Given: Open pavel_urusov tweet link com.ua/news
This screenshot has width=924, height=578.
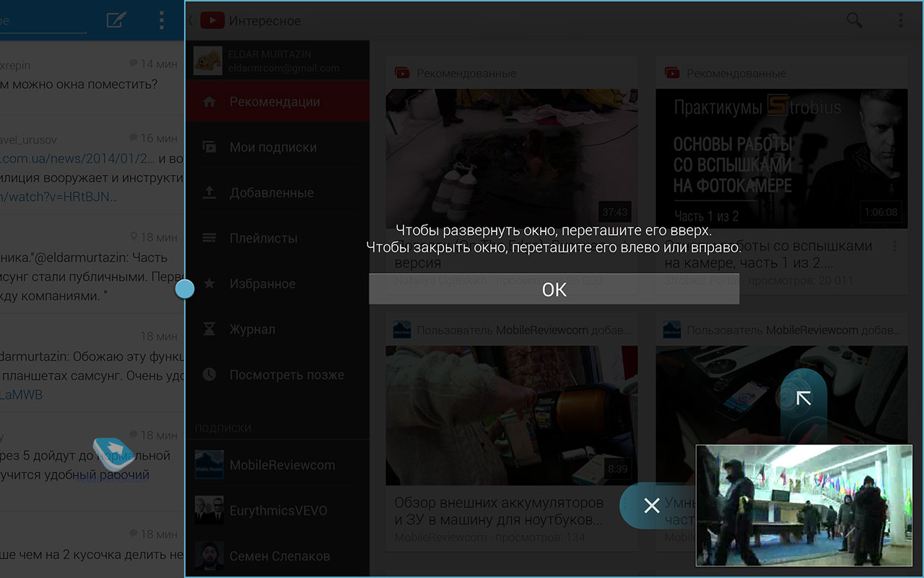Looking at the screenshot, I should point(77,158).
